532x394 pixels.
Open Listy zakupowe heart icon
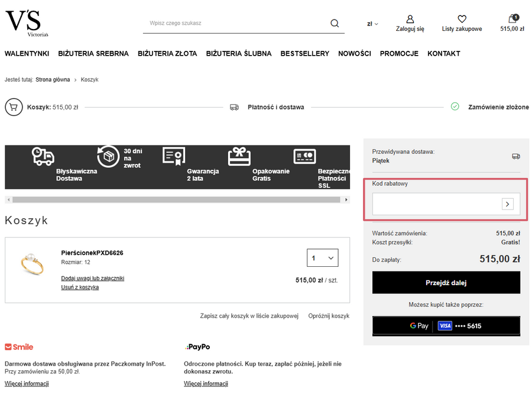[x=462, y=20]
